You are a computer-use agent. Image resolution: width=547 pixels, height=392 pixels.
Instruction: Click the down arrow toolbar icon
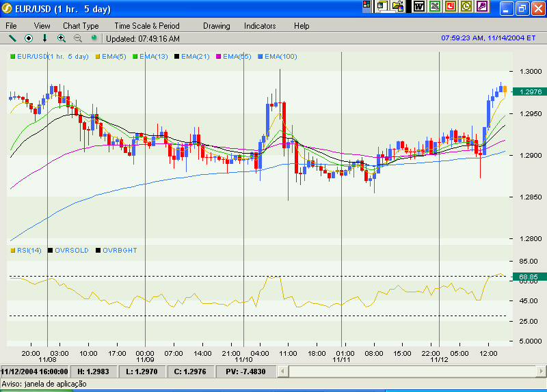click(x=45, y=38)
